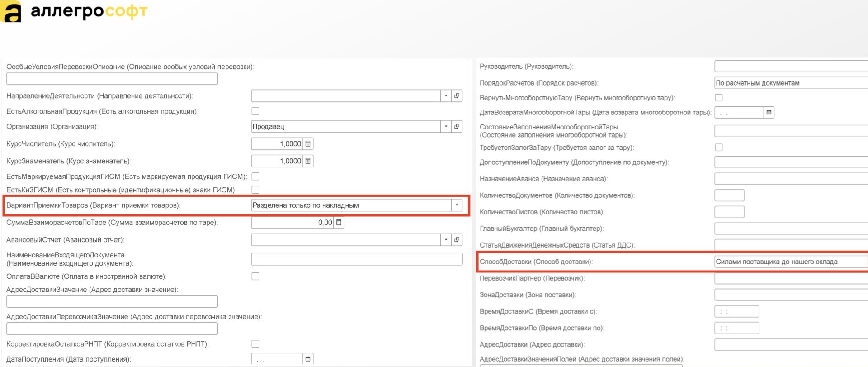Focus the АдресДоставкиЗначение input field
The height and width of the screenshot is (367, 868).
(112, 301)
